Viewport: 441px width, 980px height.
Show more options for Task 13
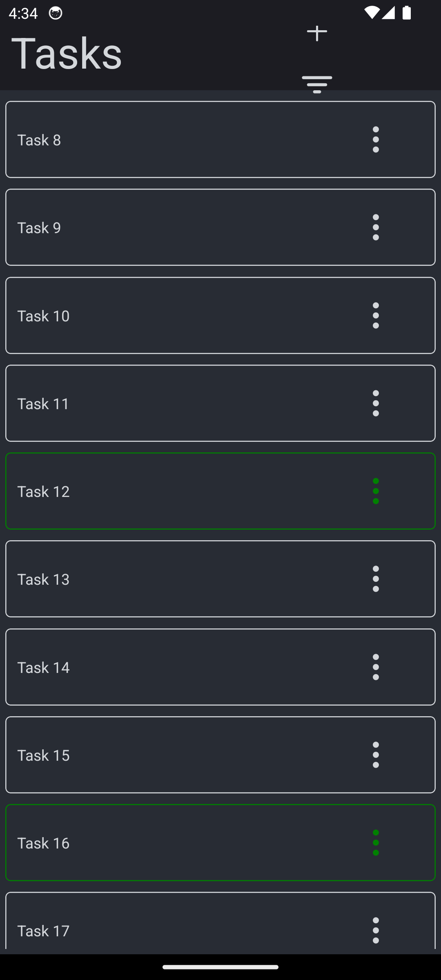376,579
